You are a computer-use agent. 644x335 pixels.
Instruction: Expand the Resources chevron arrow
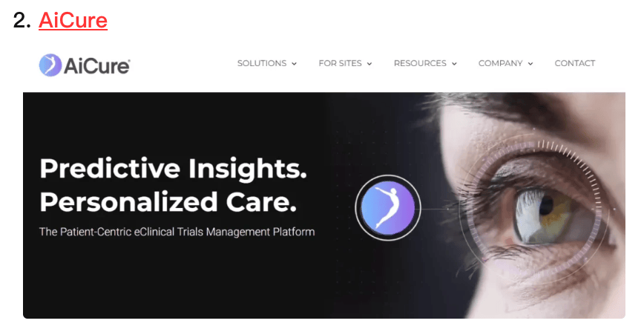(x=454, y=64)
